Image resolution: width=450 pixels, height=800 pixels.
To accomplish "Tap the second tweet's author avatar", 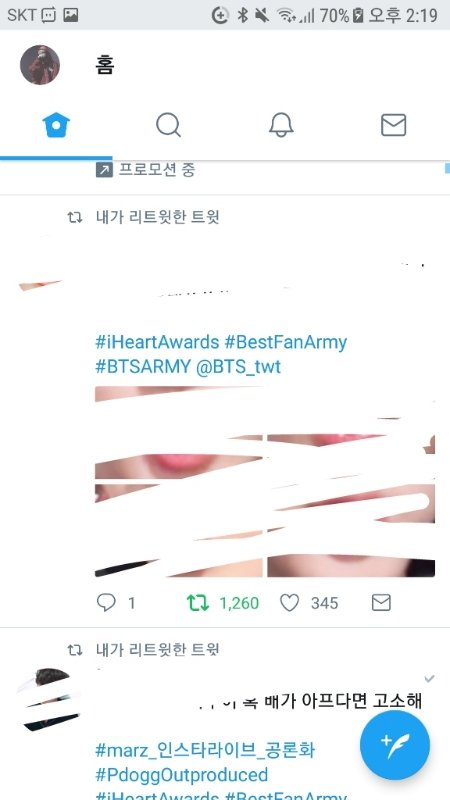I will coord(48,699).
